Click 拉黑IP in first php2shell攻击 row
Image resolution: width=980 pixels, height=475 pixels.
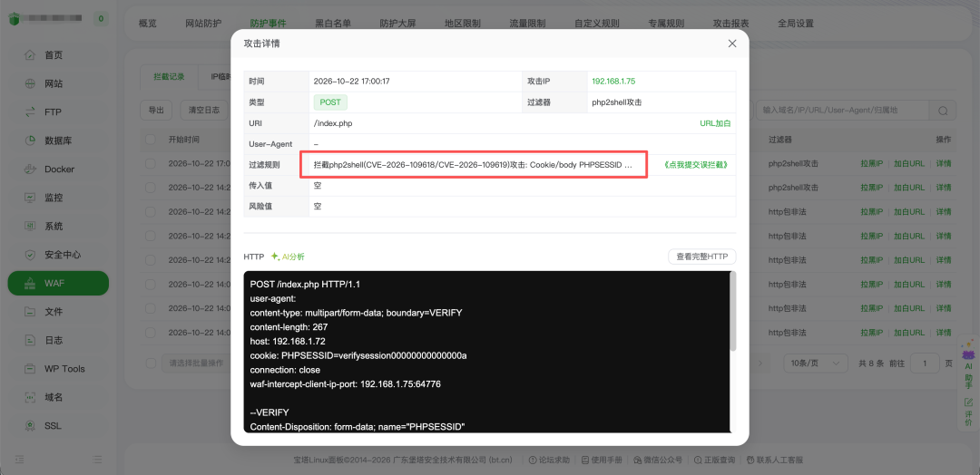[871, 163]
